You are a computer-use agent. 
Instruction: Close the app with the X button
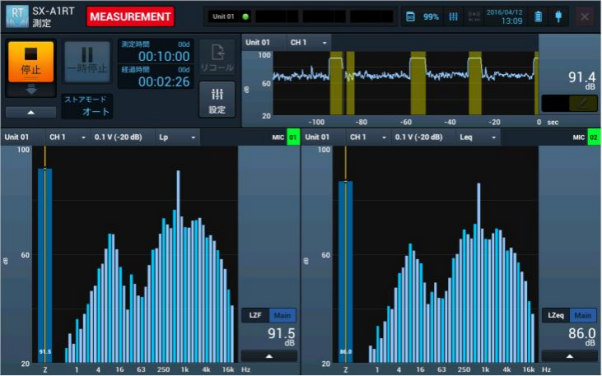pyautogui.click(x=585, y=17)
